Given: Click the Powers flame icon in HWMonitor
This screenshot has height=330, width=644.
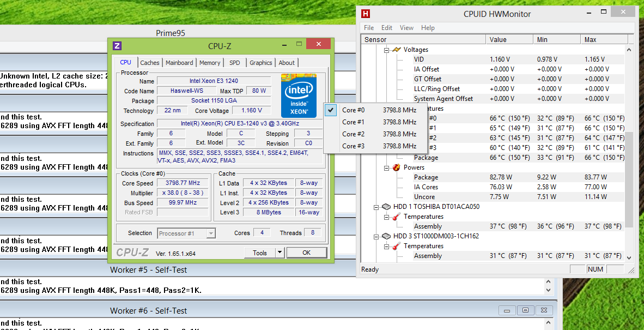Looking at the screenshot, I should [x=396, y=167].
